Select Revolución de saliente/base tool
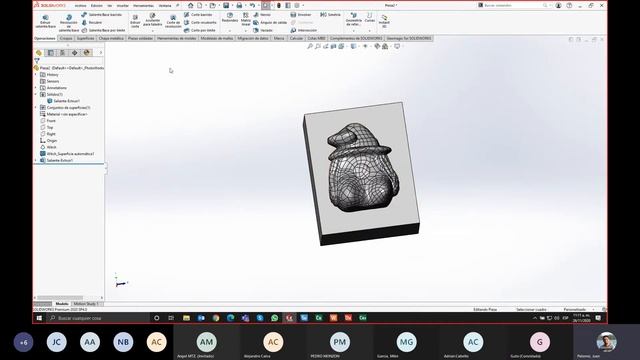Viewport: 640px width, 360px height. 69,23
